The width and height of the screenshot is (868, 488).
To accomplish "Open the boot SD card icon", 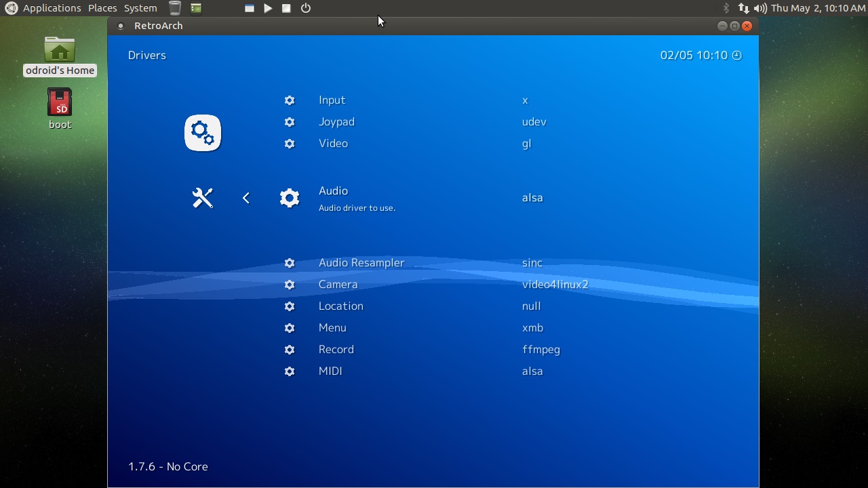I will tap(60, 104).
